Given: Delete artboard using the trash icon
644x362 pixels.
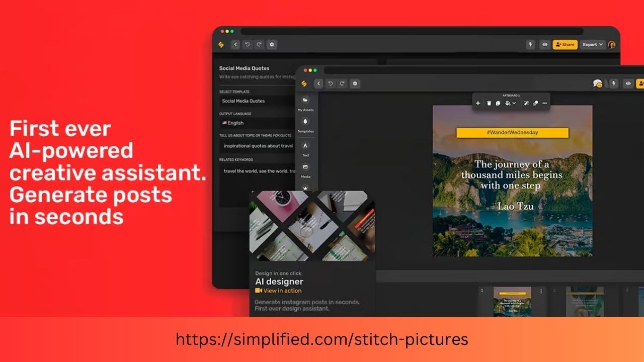Looking at the screenshot, I should click(489, 103).
